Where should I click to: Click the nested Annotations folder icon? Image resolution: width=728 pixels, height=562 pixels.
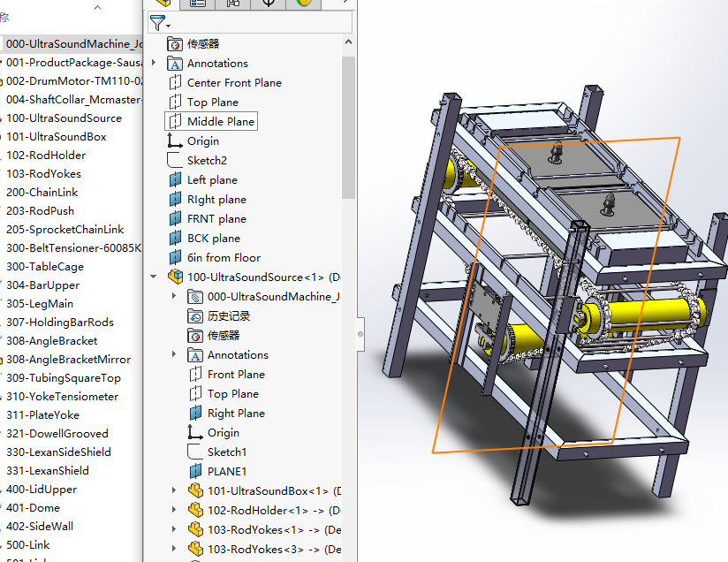195,355
